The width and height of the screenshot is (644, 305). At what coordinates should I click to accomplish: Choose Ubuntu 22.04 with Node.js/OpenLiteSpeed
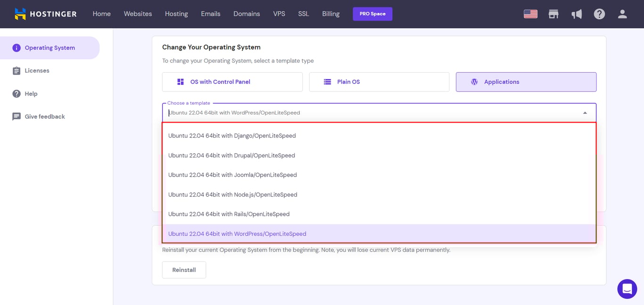pyautogui.click(x=233, y=194)
